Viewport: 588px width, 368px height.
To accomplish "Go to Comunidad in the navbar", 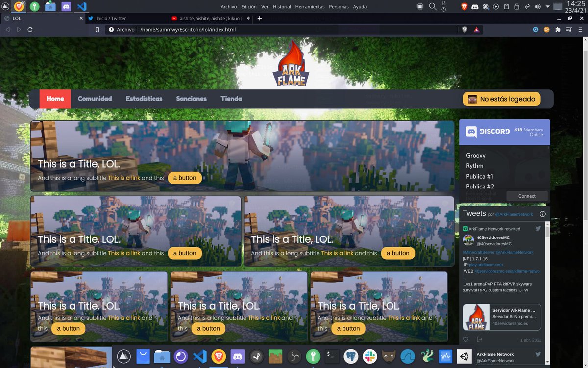I will pos(95,99).
